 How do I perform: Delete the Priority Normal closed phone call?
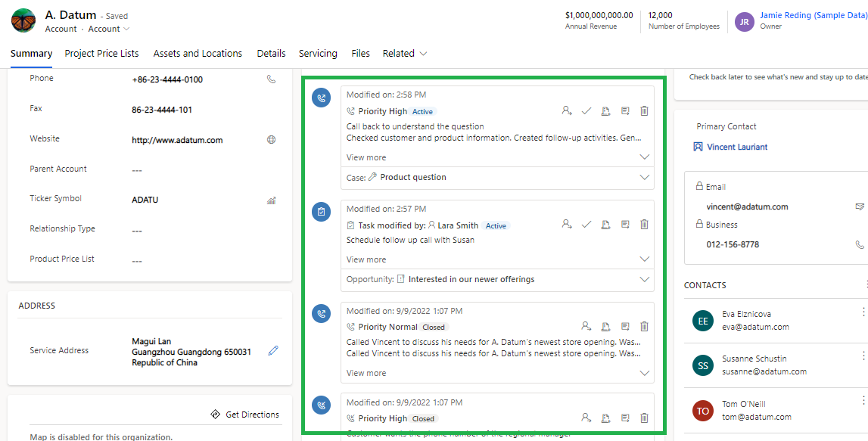tap(644, 326)
